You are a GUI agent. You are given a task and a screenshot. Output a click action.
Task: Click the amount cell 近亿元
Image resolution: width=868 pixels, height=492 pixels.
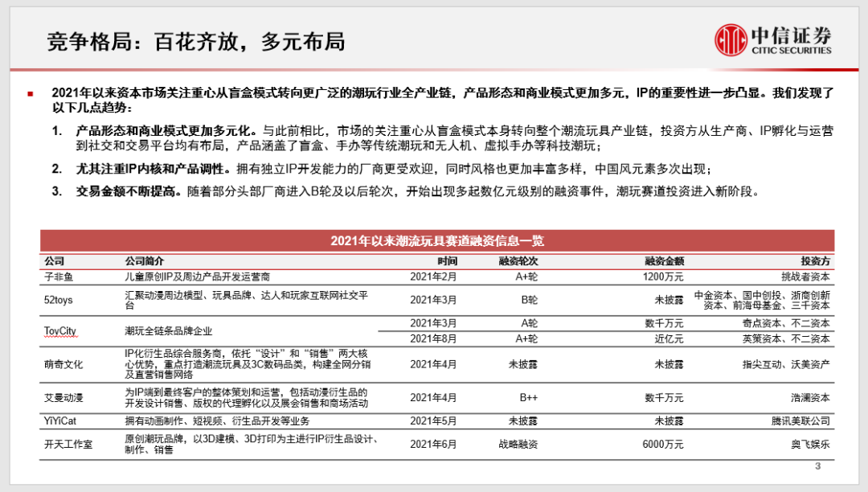point(669,338)
